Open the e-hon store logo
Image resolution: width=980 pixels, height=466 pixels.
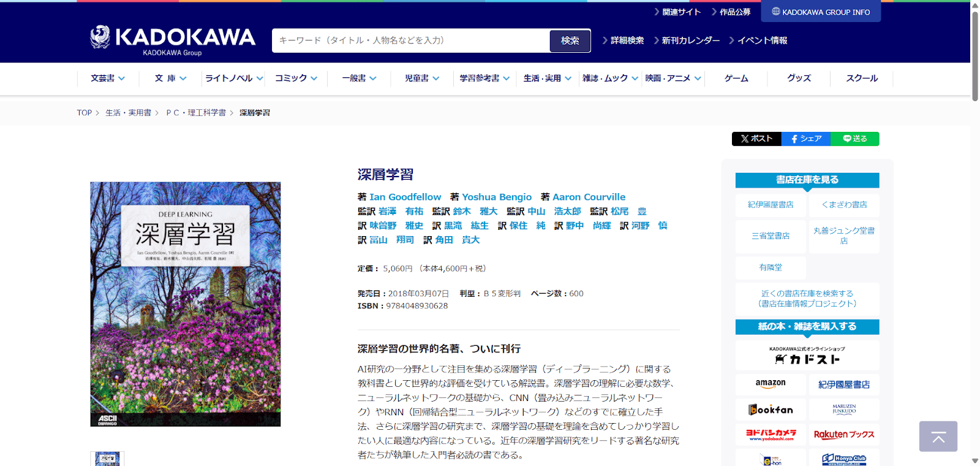(771, 458)
